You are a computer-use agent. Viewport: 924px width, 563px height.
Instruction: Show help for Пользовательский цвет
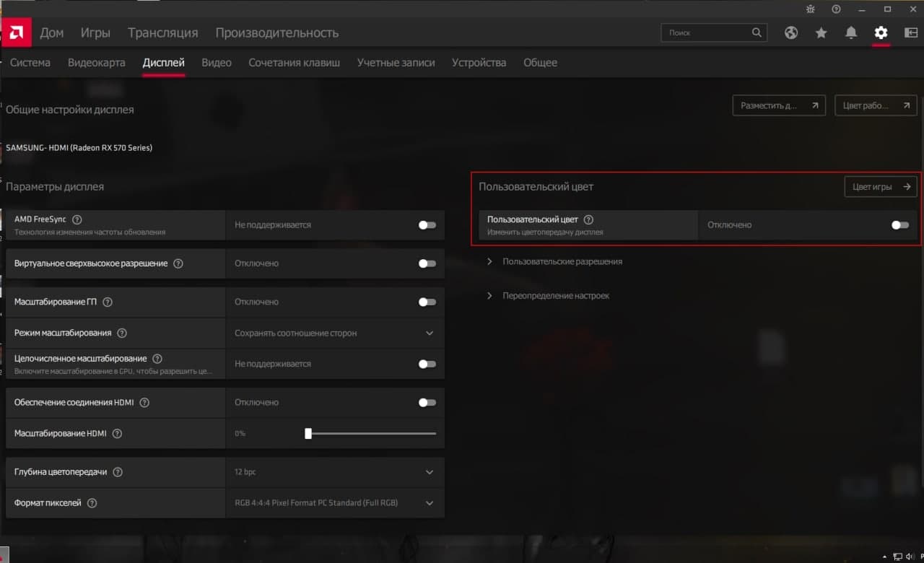click(588, 219)
